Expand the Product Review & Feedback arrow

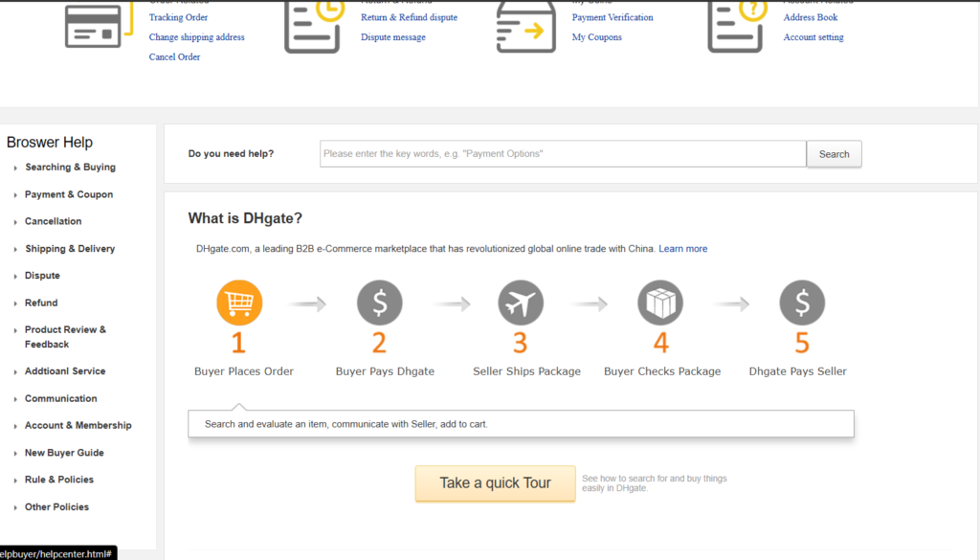click(15, 330)
